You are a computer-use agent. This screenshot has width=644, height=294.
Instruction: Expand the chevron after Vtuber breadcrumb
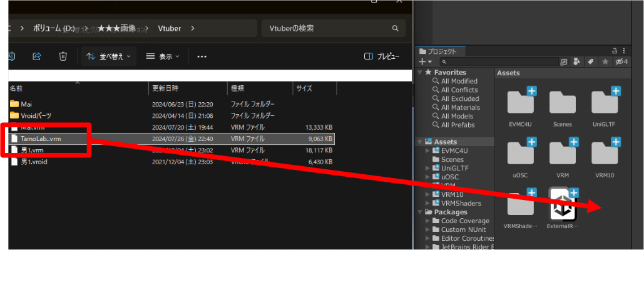click(x=193, y=28)
